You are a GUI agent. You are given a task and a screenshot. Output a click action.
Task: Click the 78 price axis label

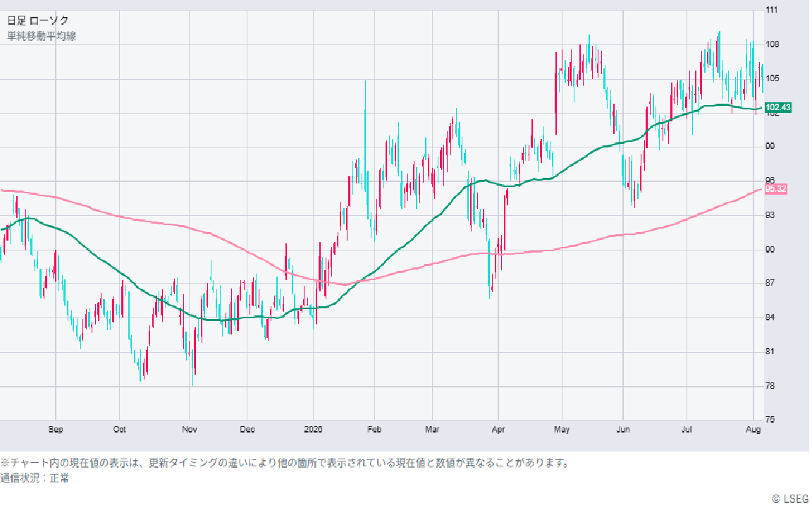tap(770, 386)
